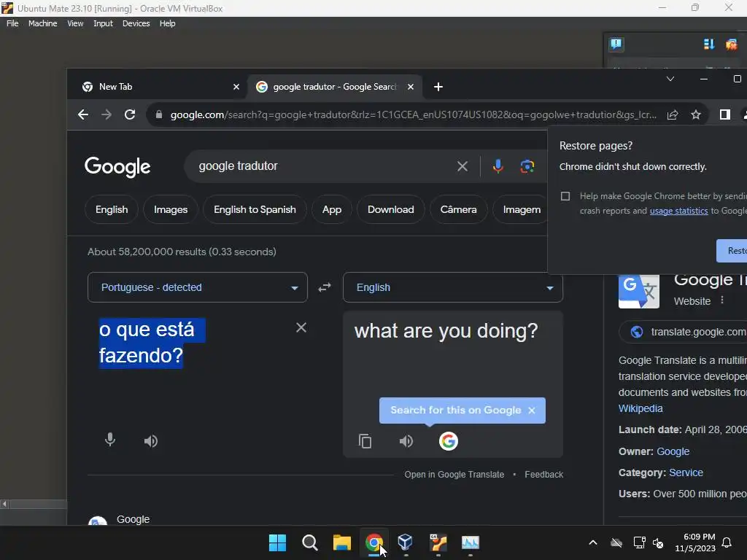Open the VirtualBox View menu
The height and width of the screenshot is (560, 747).
[x=75, y=23]
